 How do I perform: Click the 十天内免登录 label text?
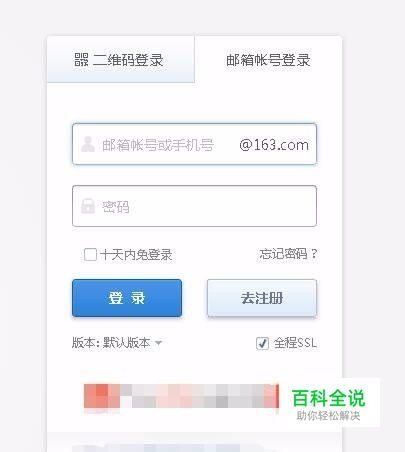[x=136, y=255]
